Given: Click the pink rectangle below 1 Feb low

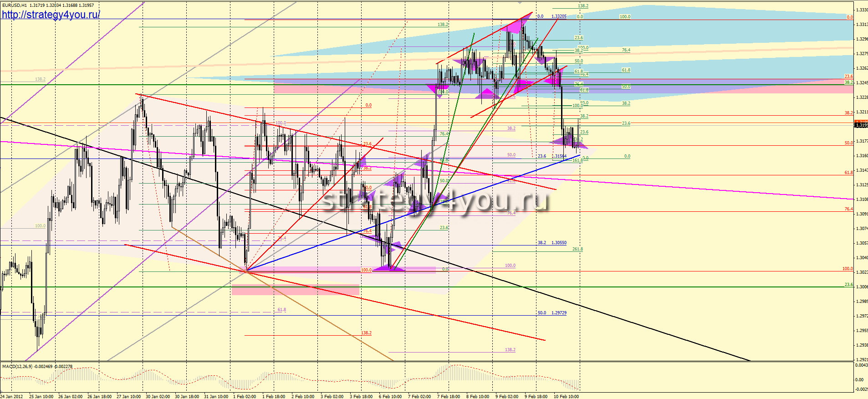Looking at the screenshot, I should point(295,290).
